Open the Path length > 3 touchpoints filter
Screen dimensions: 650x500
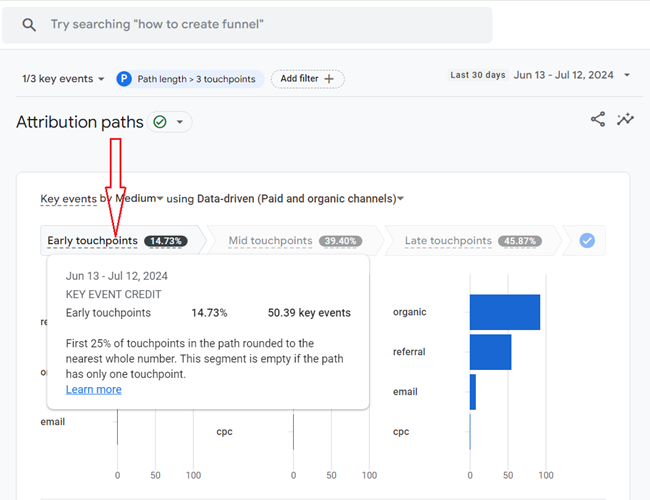(x=190, y=79)
